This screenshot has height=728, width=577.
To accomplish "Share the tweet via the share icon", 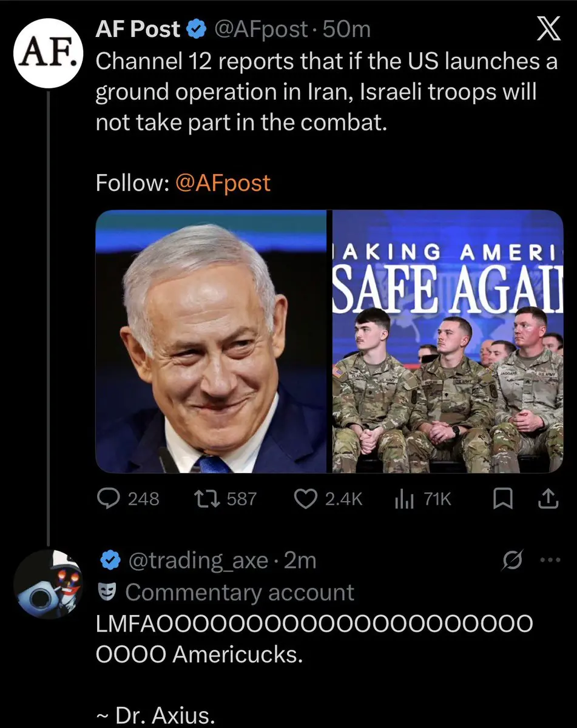I will click(548, 498).
